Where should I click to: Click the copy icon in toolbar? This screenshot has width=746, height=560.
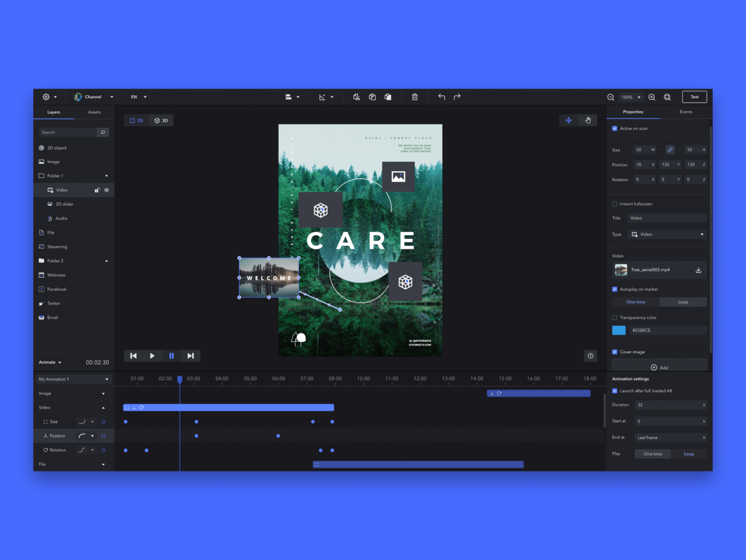(x=372, y=97)
